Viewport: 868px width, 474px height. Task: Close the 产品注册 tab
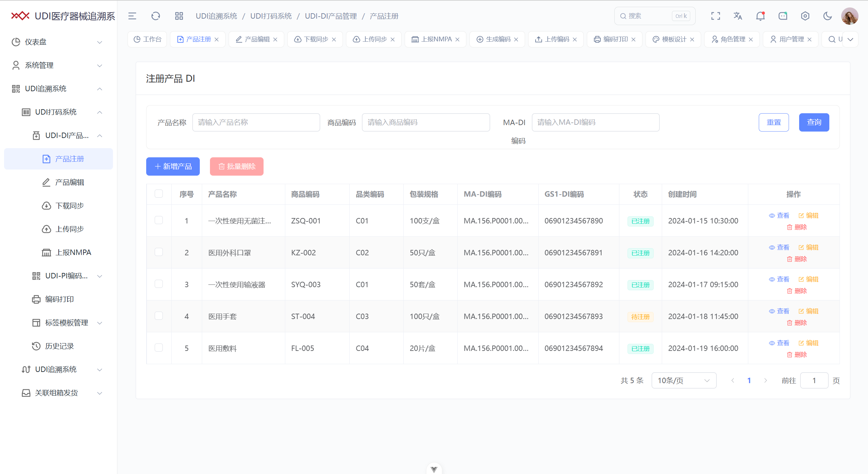(x=217, y=39)
